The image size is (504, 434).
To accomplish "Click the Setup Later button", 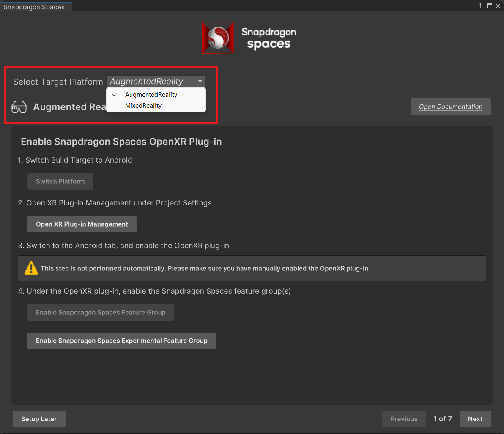I will pyautogui.click(x=39, y=419).
